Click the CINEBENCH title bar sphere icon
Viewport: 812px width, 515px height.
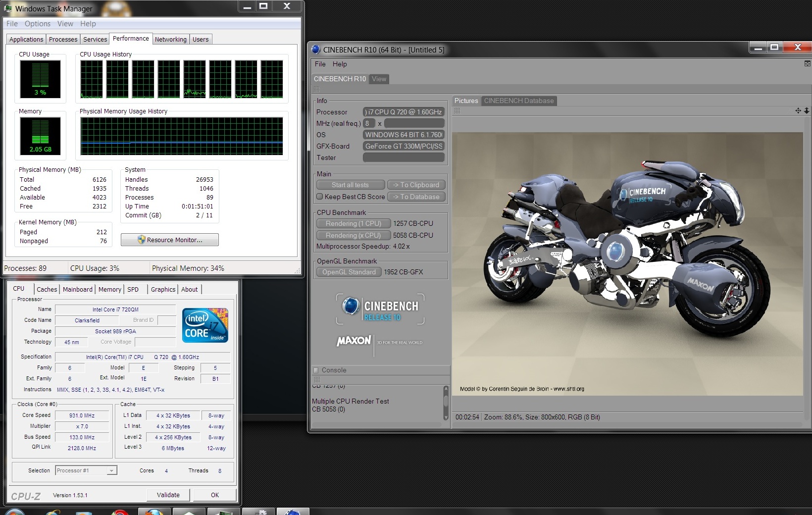(316, 50)
